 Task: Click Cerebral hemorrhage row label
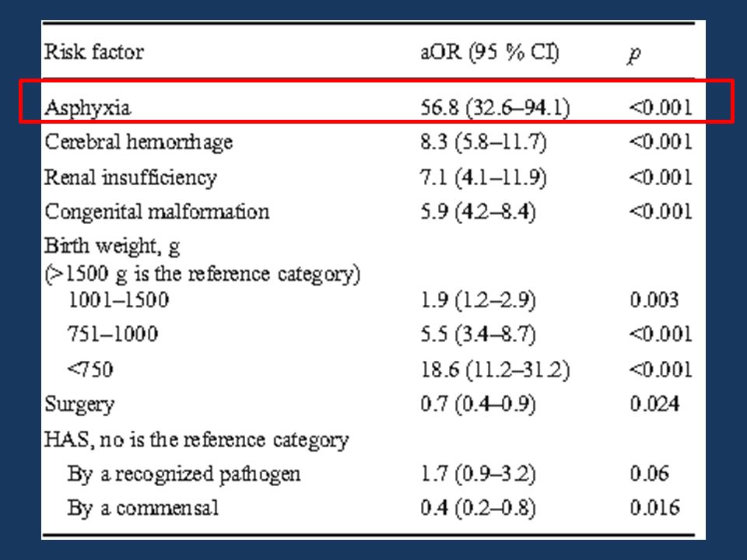click(139, 142)
